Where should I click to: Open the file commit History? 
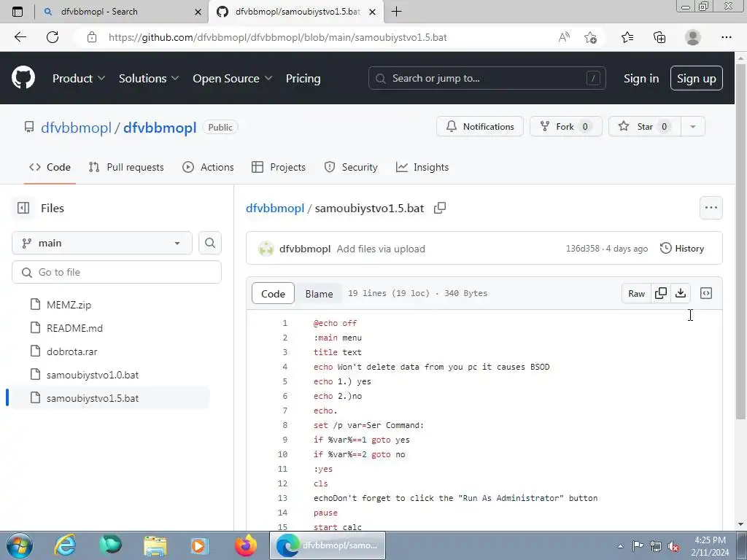point(682,249)
